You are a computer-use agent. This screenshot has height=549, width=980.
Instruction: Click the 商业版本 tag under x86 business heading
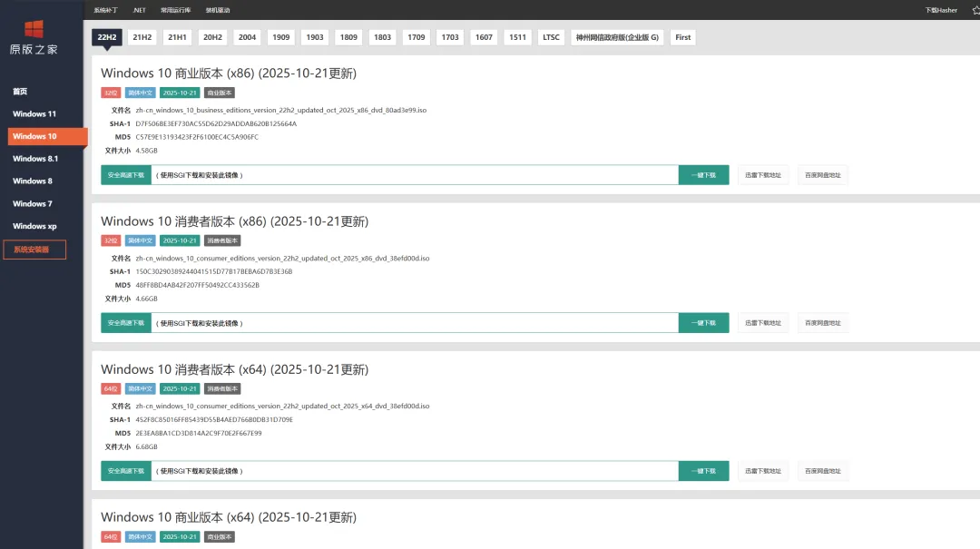(220, 93)
